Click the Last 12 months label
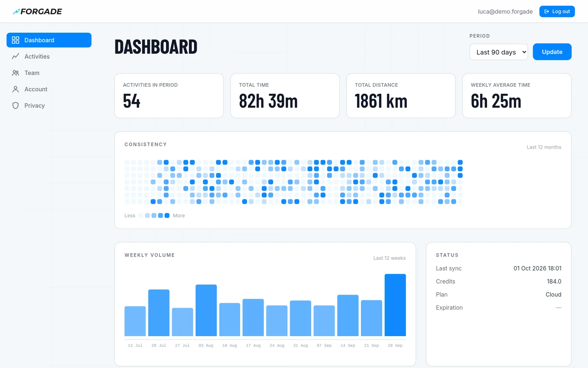 click(x=544, y=147)
